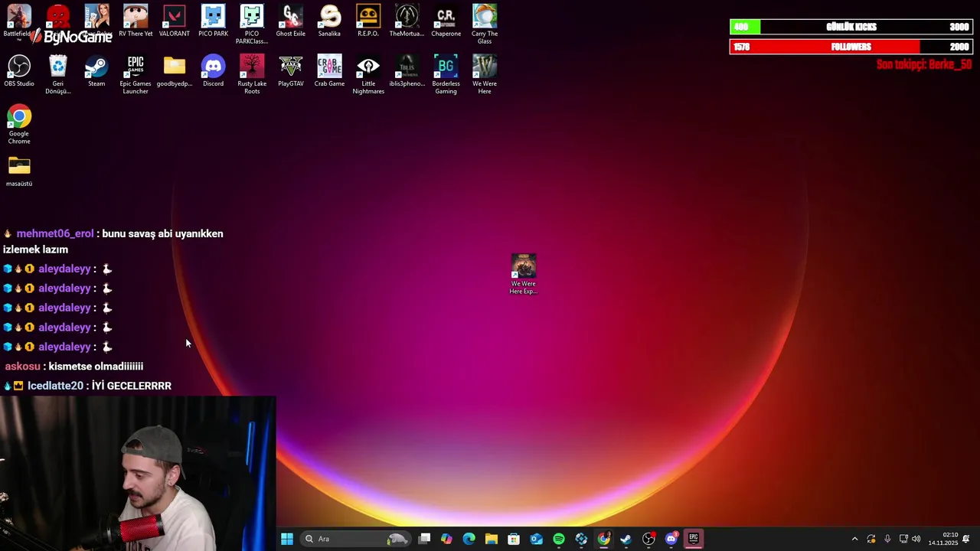980x551 pixels.
Task: Open Spotify from the taskbar
Action: [559, 539]
